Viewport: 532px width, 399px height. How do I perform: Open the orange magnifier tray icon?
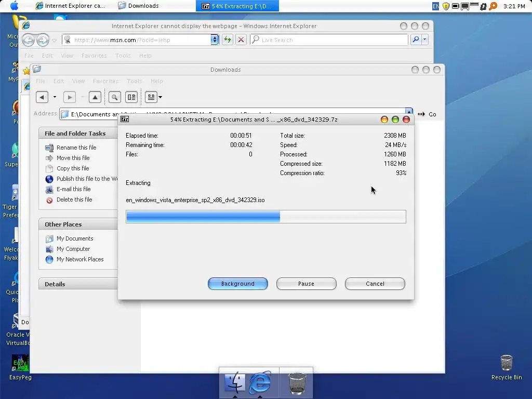click(x=494, y=6)
